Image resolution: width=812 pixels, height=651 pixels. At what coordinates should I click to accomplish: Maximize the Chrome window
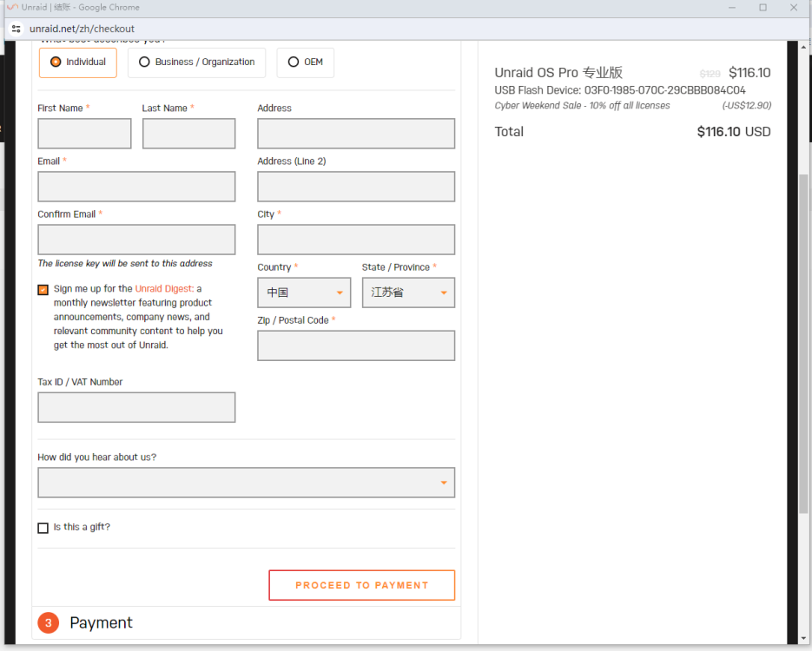762,7
